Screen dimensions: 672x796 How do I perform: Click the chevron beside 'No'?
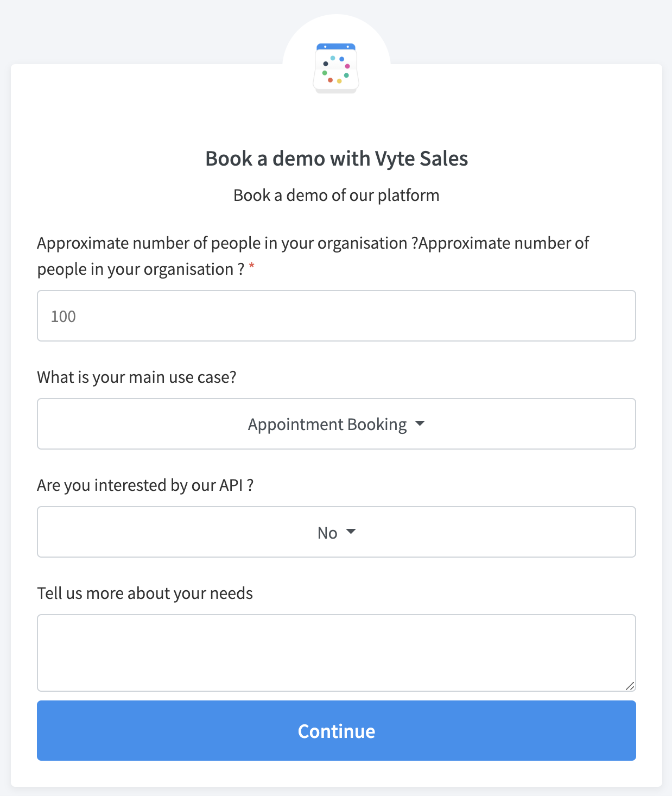click(351, 533)
